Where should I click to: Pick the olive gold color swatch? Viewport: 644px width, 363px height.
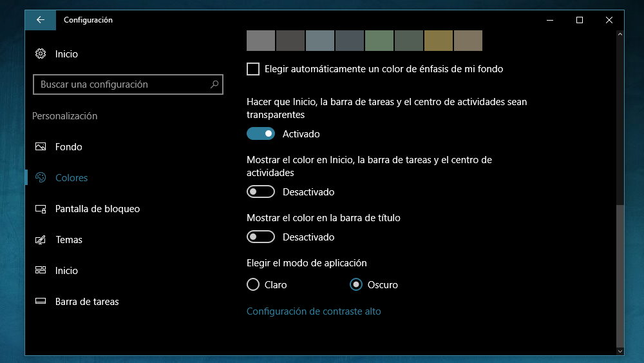[x=438, y=41]
